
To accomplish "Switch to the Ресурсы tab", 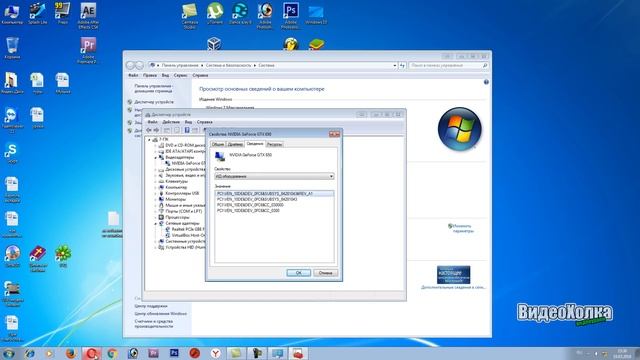I will 274,144.
